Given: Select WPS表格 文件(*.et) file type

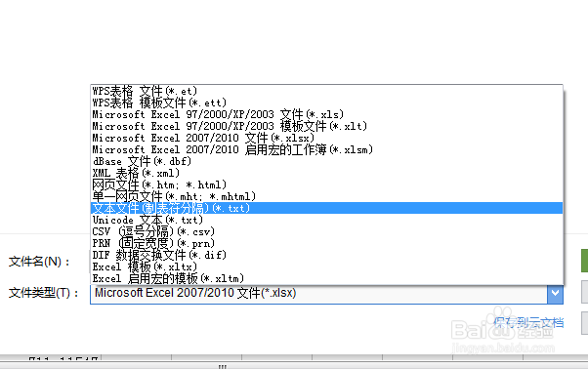Looking at the screenshot, I should (326, 91).
